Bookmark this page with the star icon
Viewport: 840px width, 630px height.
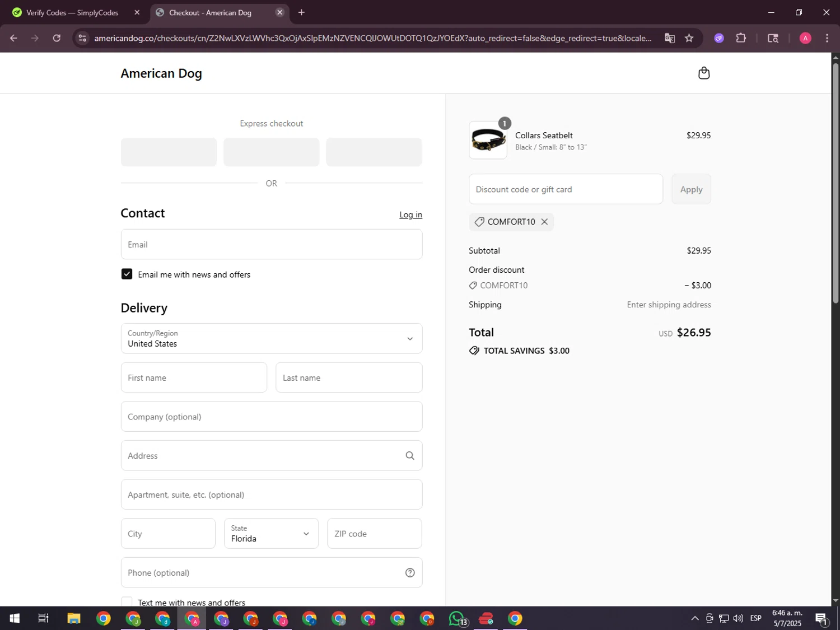(689, 38)
